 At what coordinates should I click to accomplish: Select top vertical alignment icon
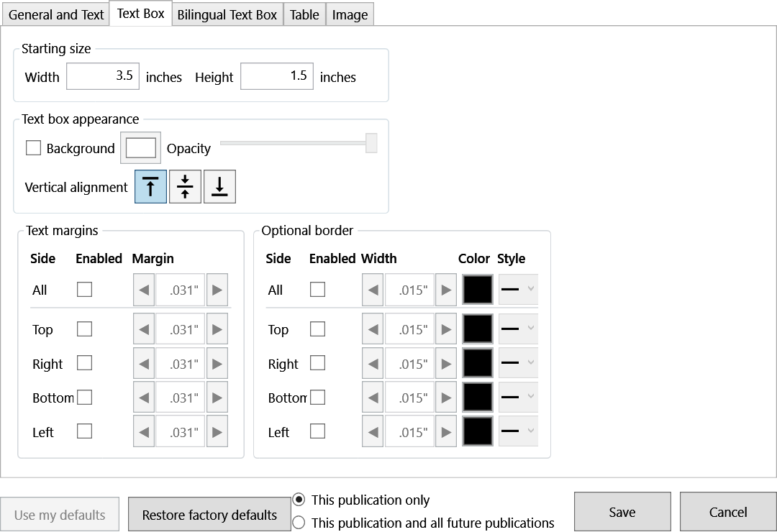(150, 187)
